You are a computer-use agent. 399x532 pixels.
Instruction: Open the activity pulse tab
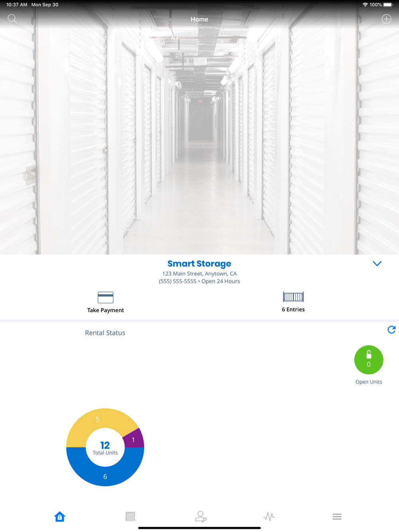(x=269, y=516)
